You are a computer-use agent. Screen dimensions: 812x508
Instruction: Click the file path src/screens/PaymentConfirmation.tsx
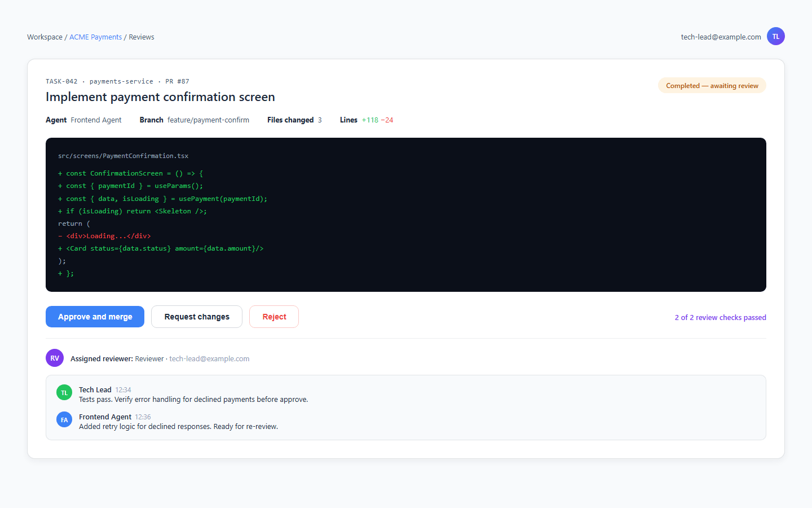click(123, 156)
